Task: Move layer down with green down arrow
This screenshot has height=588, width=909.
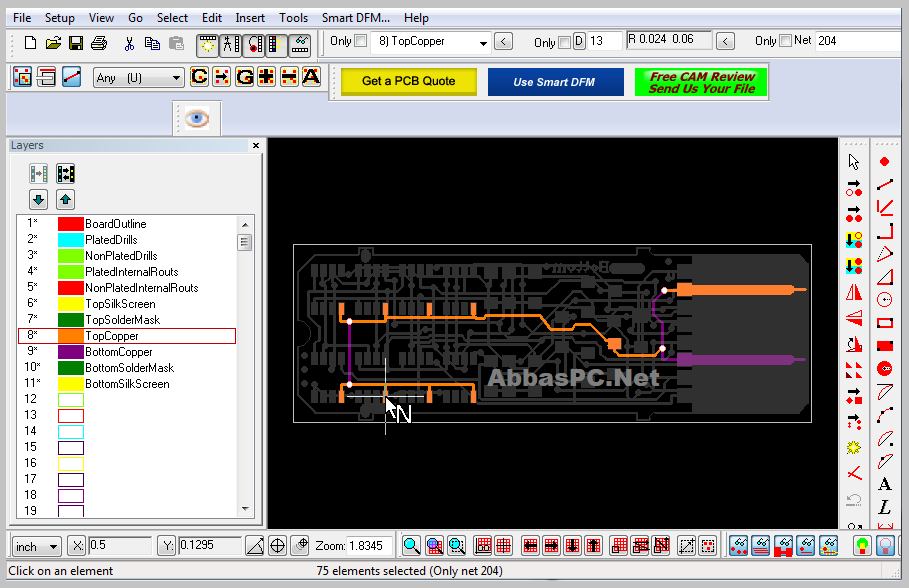Action: tap(38, 200)
